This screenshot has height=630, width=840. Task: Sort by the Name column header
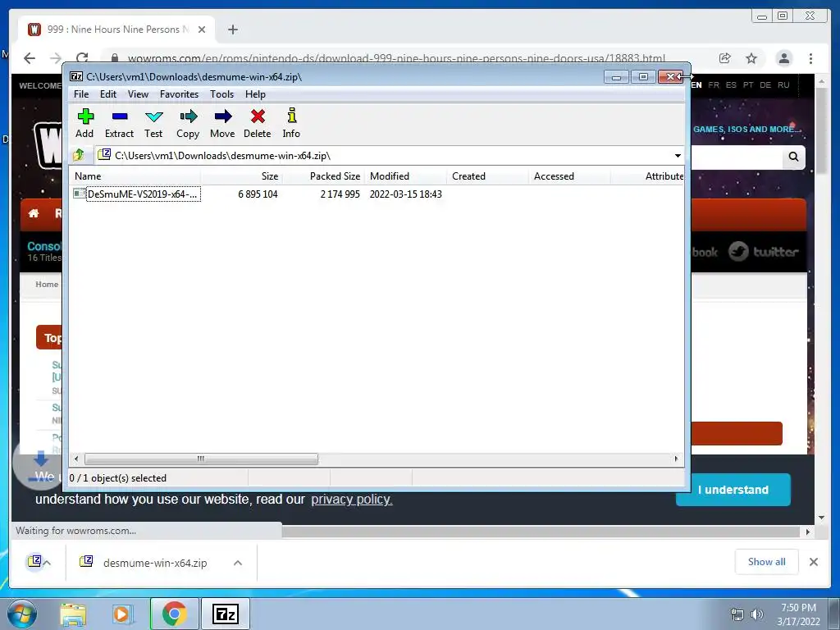pyautogui.click(x=135, y=176)
